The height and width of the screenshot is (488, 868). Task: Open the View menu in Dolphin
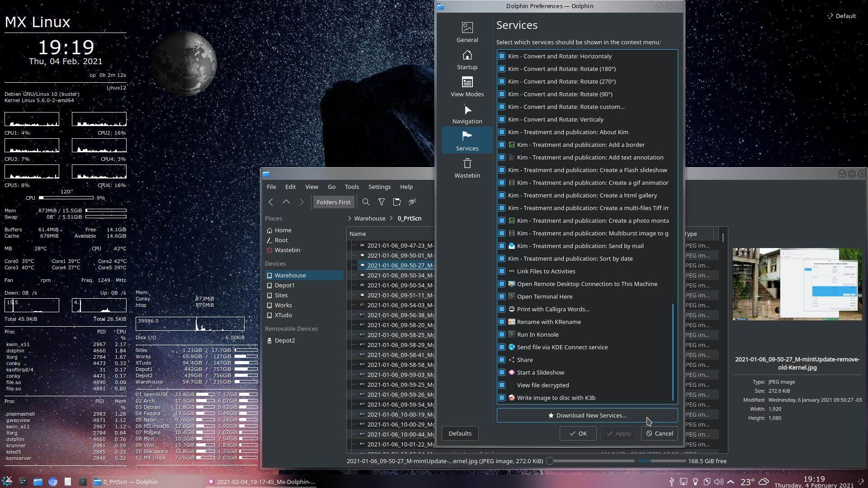[x=311, y=187]
